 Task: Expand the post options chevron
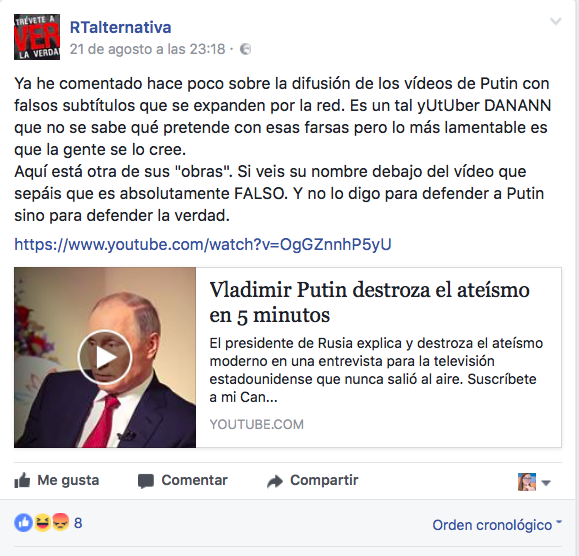coord(556,21)
